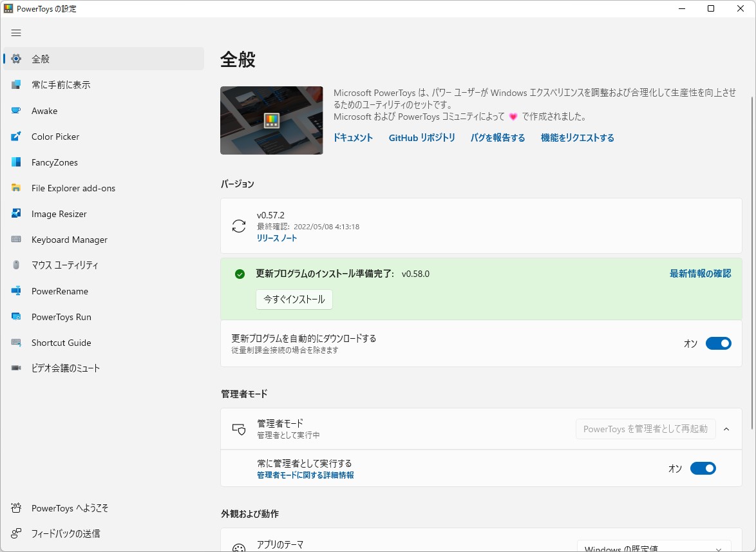Image resolution: width=756 pixels, height=552 pixels.
Task: Open PowerToys Run settings
Action: click(104, 317)
